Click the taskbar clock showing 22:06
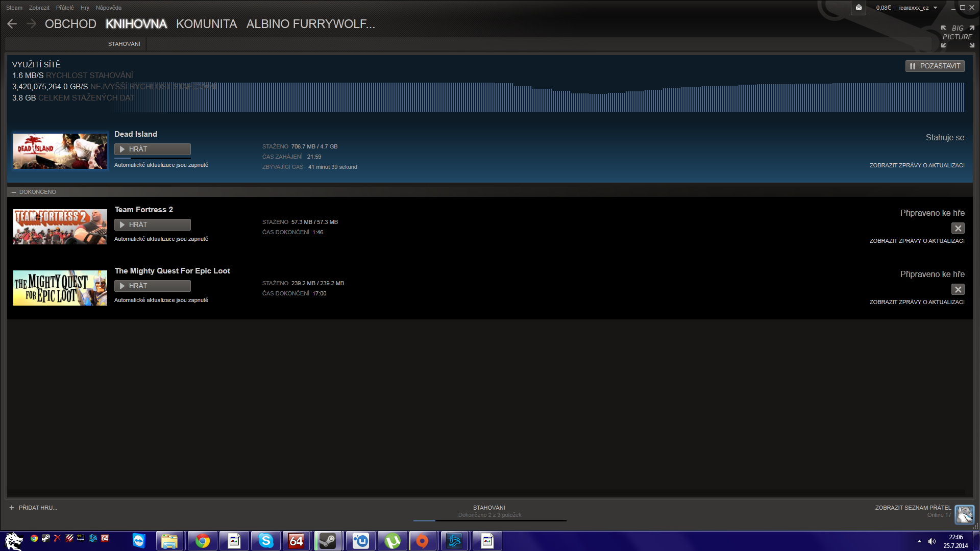The height and width of the screenshot is (551, 980). coord(955,541)
